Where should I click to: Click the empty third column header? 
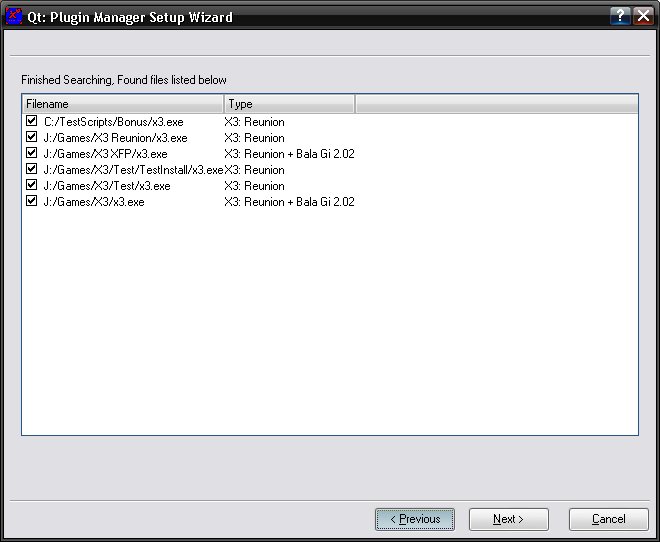tap(495, 104)
